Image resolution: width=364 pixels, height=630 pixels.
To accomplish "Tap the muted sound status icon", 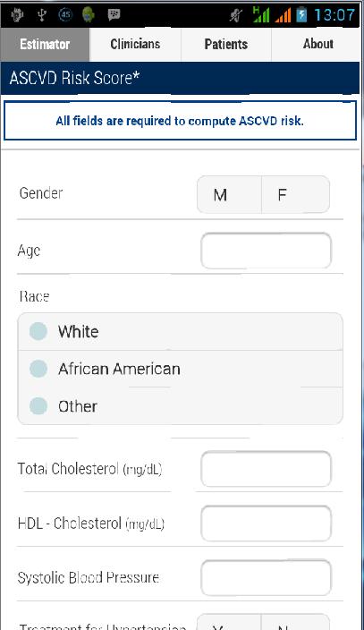I will 236,16.
